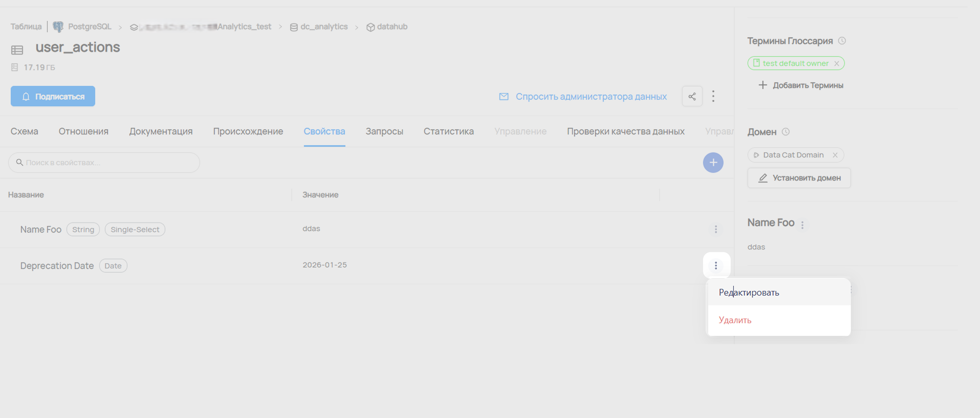
Task: Go to Проверки качества данных tab
Action: (x=625, y=131)
